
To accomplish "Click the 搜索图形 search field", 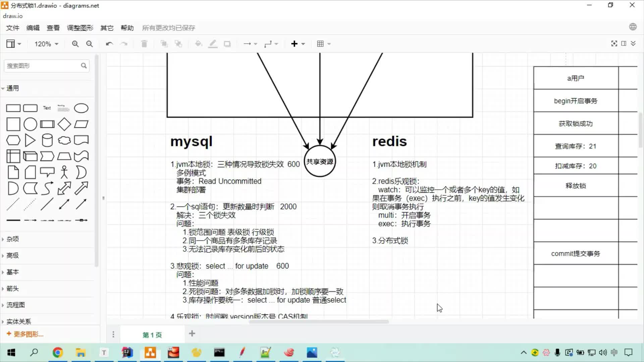I will click(x=47, y=66).
